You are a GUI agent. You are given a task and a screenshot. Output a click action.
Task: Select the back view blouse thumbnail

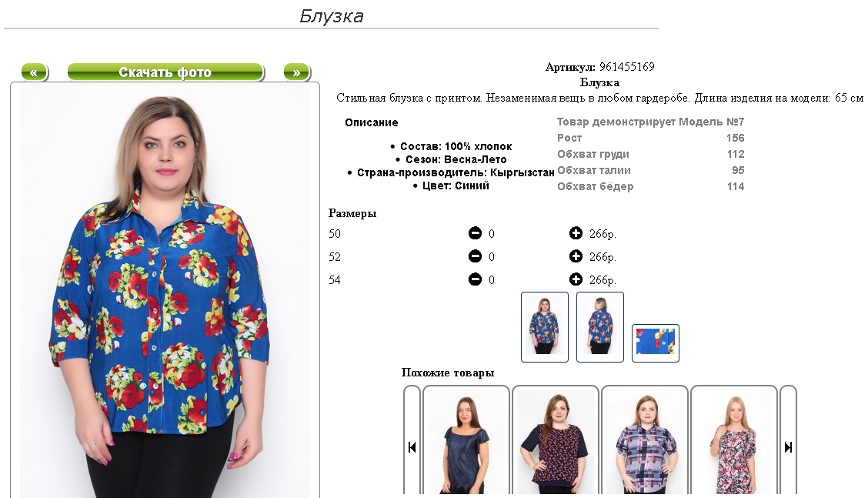coord(600,327)
